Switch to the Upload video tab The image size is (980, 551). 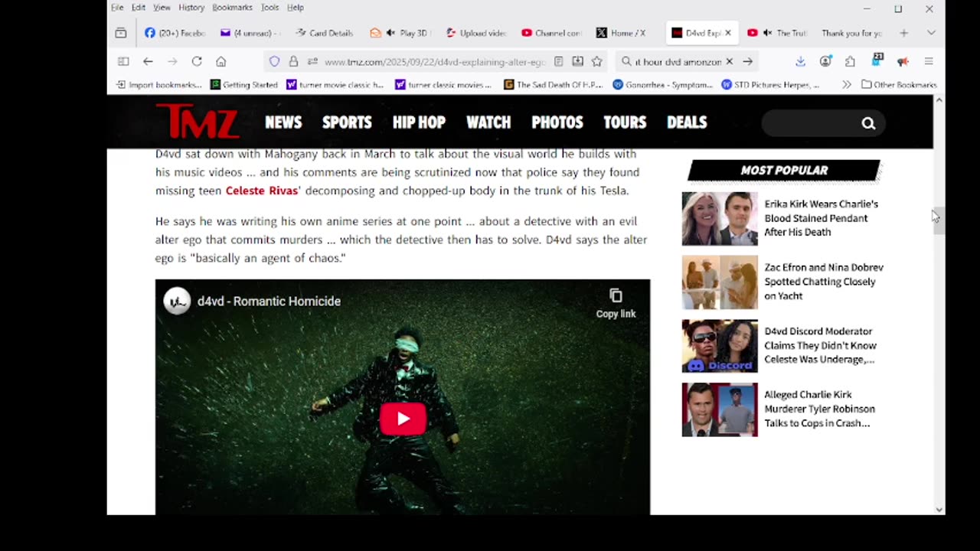pyautogui.click(x=475, y=33)
